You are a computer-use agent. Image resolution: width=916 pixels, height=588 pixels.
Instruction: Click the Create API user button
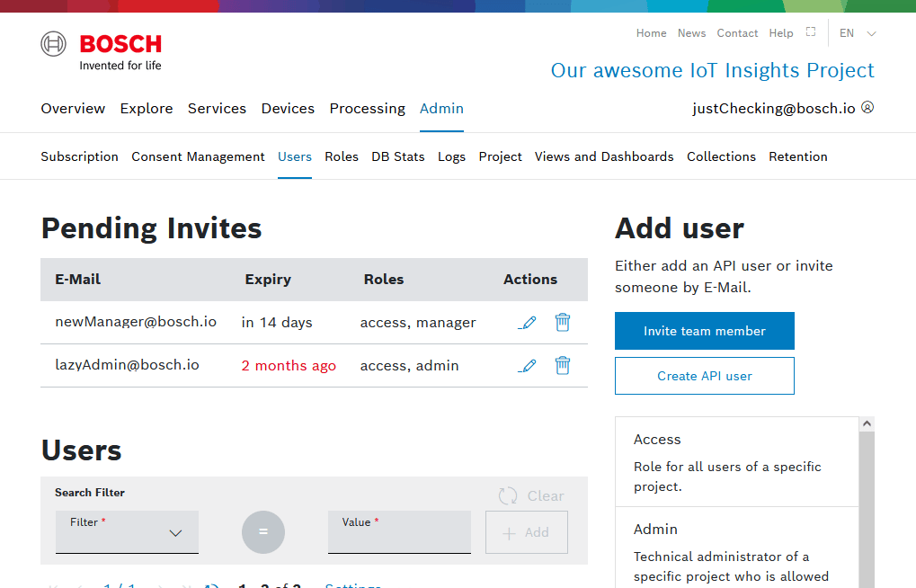pos(705,376)
